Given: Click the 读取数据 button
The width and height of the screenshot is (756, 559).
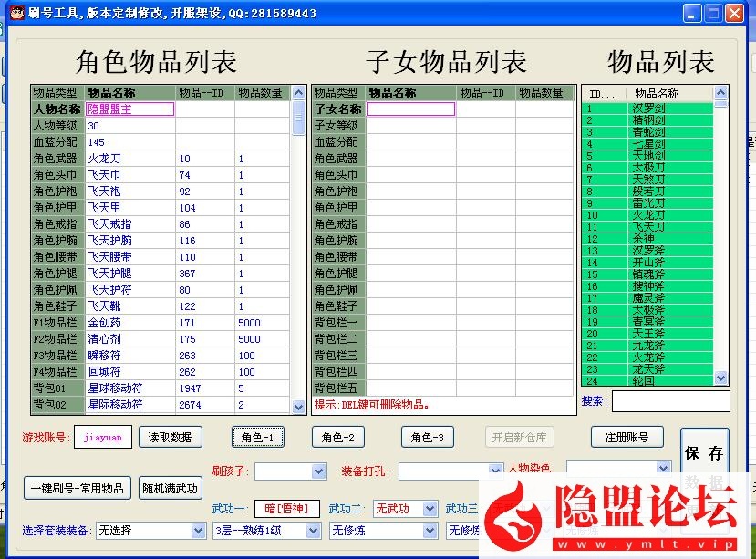Looking at the screenshot, I should (x=171, y=438).
